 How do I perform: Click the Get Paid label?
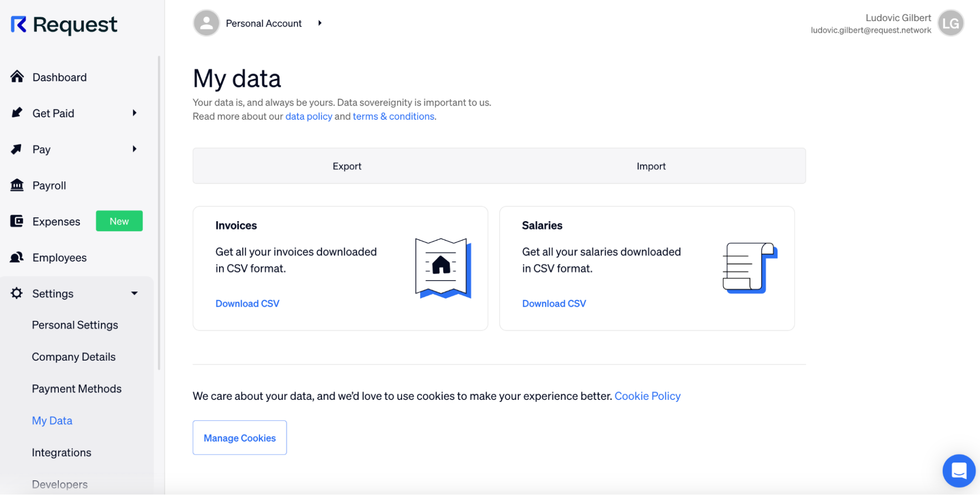click(53, 113)
